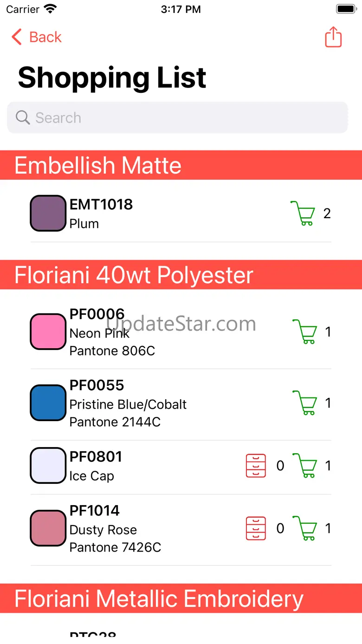Tap the red inventory drawer icon for PF1014
362x644 pixels.
(256, 528)
